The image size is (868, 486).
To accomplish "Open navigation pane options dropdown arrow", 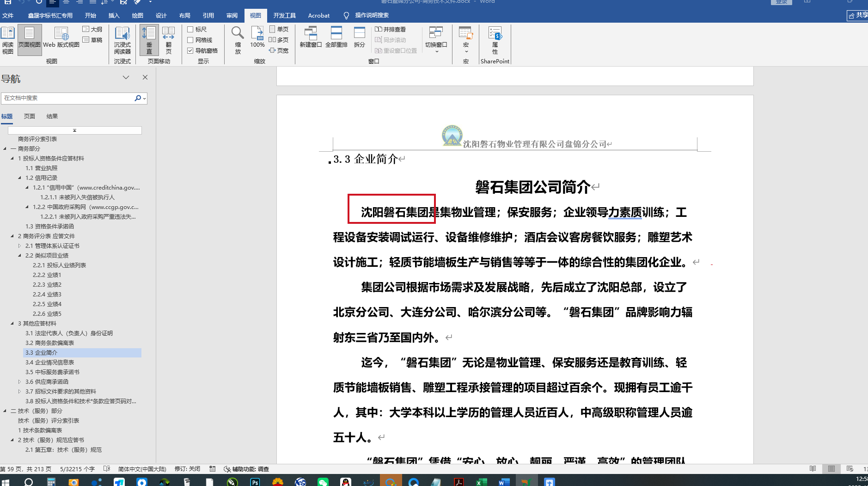I will [x=126, y=77].
